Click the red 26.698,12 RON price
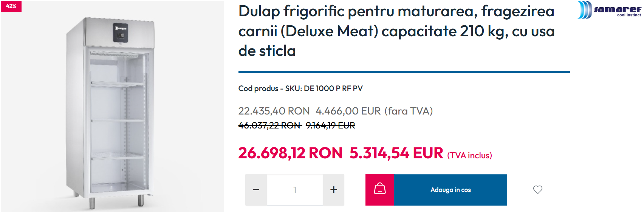The height and width of the screenshot is (212, 644). tap(290, 153)
